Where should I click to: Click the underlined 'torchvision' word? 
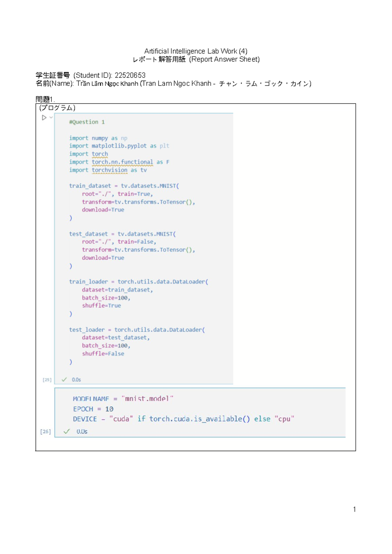pyautogui.click(x=109, y=170)
